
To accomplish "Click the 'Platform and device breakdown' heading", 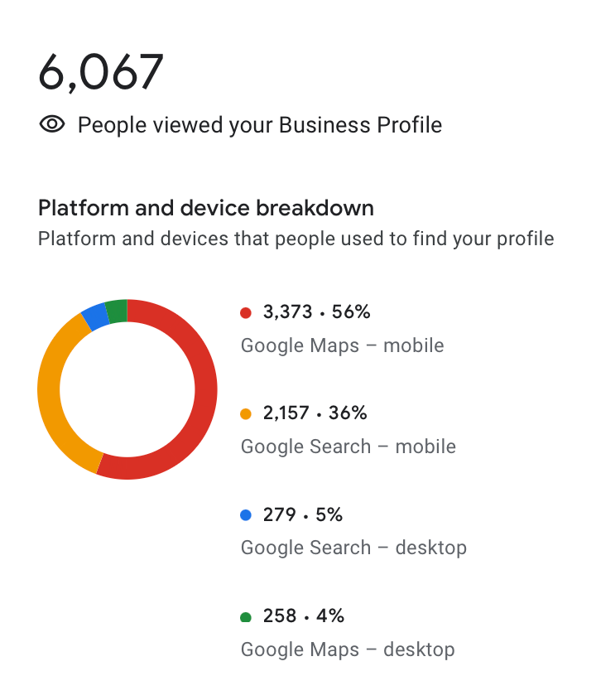I will [x=206, y=208].
